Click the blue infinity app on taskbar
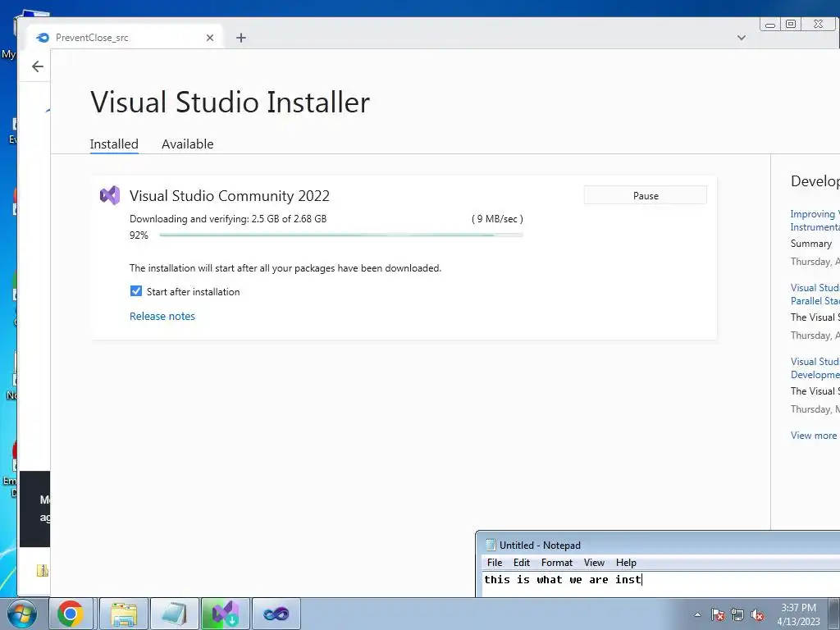Viewport: 840px width, 630px height. [276, 614]
